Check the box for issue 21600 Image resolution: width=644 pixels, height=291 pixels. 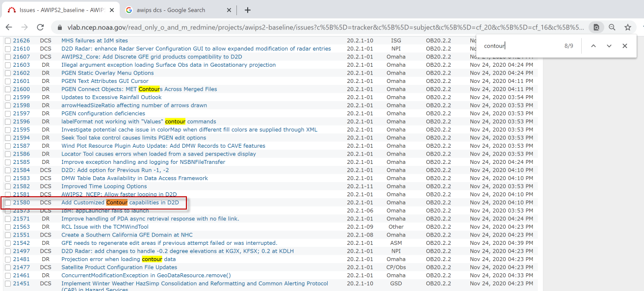(8, 89)
